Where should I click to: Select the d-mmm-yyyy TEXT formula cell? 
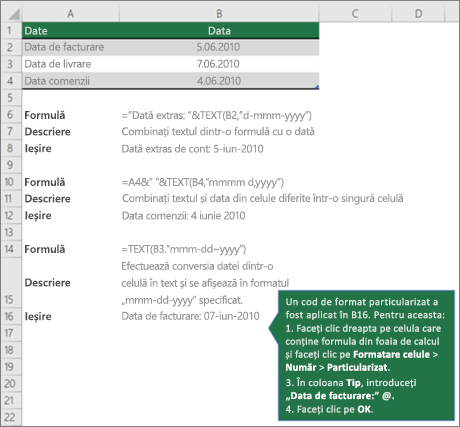[x=217, y=115]
